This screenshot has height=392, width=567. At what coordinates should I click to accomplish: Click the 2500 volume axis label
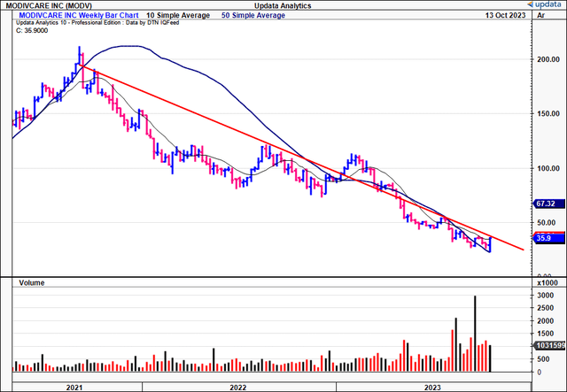coord(546,308)
